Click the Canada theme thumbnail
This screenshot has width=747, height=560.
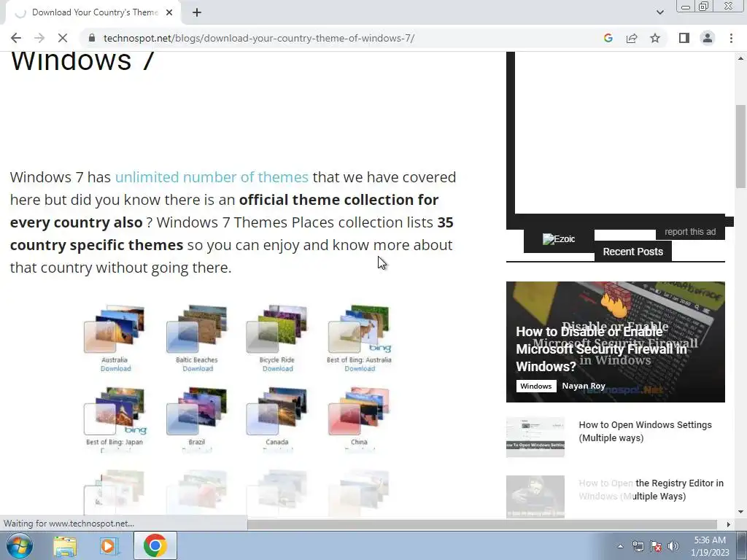276,411
